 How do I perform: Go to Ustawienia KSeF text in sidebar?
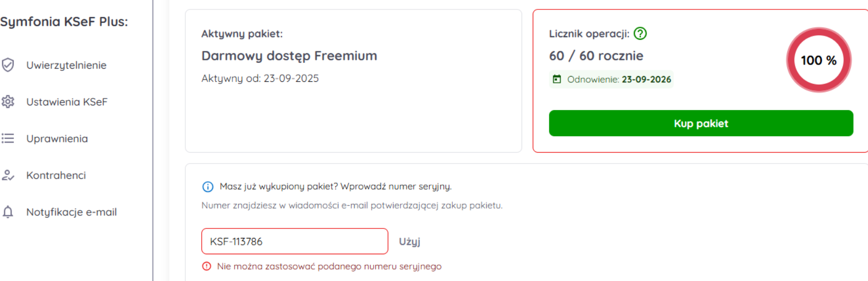(x=67, y=102)
